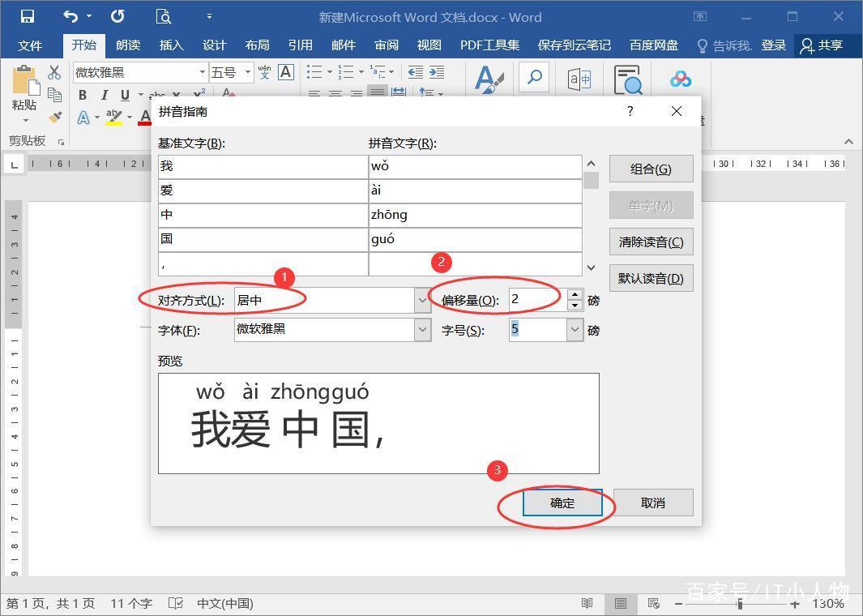Screen dimensions: 863x616
Task: Toggle the distributed alignment button
Action: [399, 92]
